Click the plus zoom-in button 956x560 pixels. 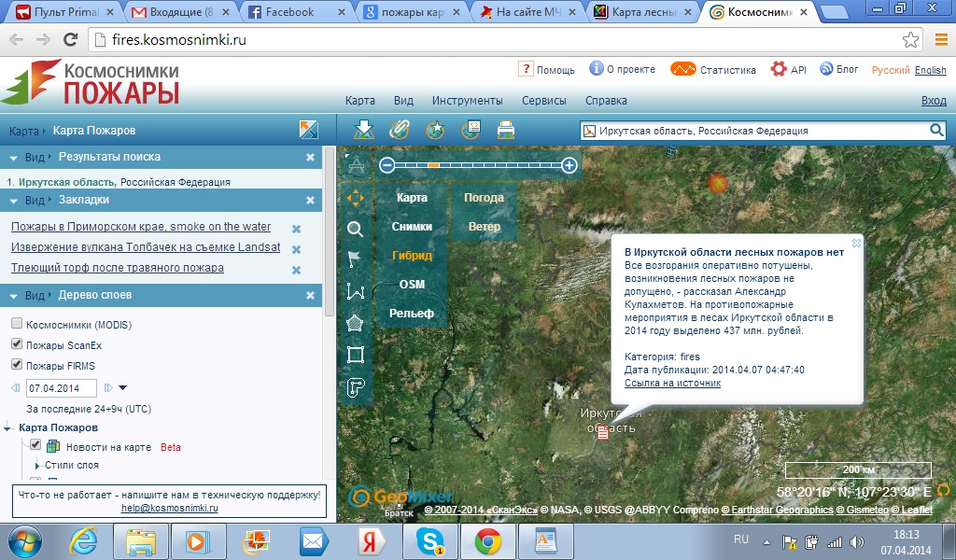pyautogui.click(x=569, y=165)
